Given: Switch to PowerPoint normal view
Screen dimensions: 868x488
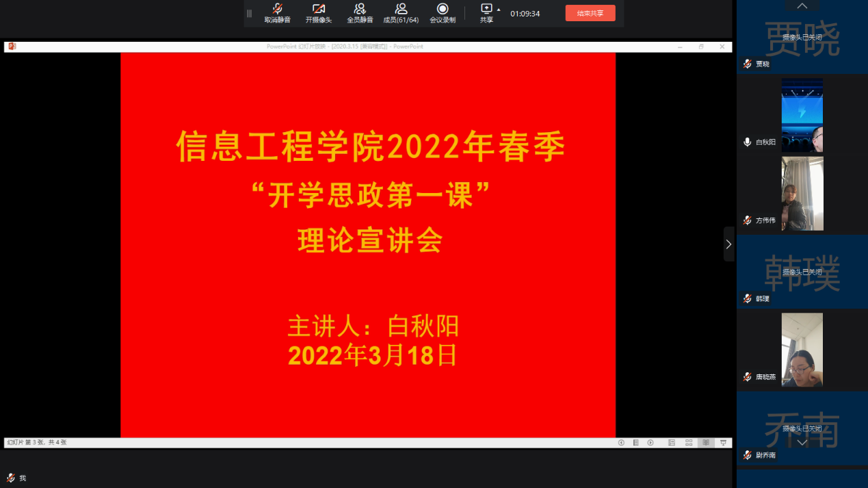Looking at the screenshot, I should coord(672,443).
